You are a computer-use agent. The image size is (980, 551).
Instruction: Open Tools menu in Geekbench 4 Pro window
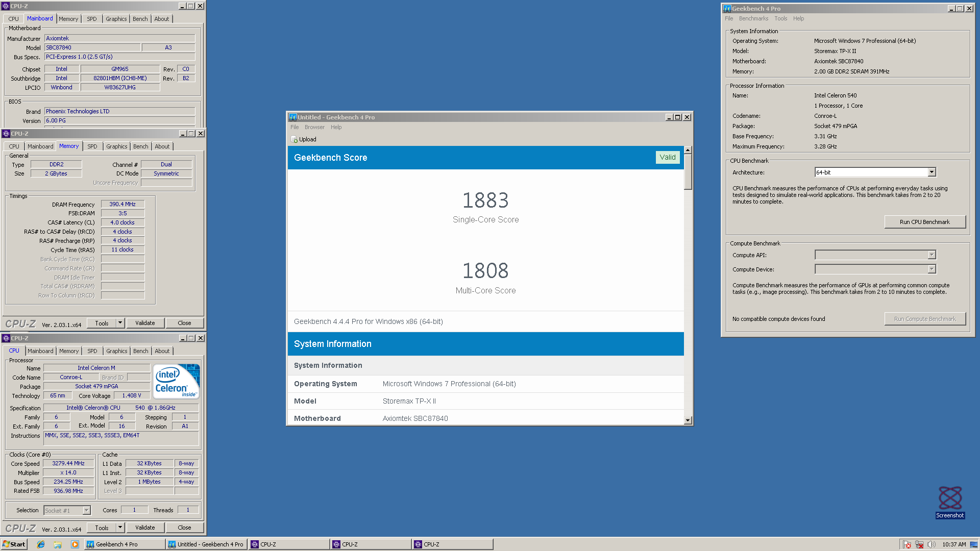[780, 18]
